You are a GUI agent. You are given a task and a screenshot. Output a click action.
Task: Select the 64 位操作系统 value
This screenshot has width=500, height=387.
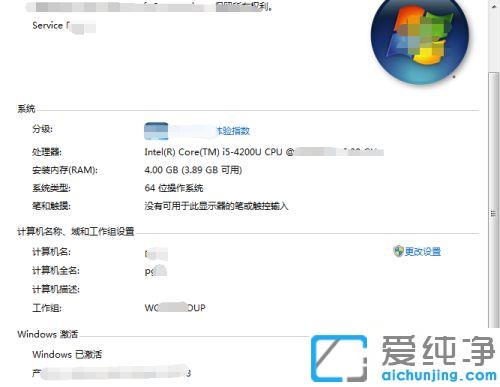pyautogui.click(x=174, y=188)
